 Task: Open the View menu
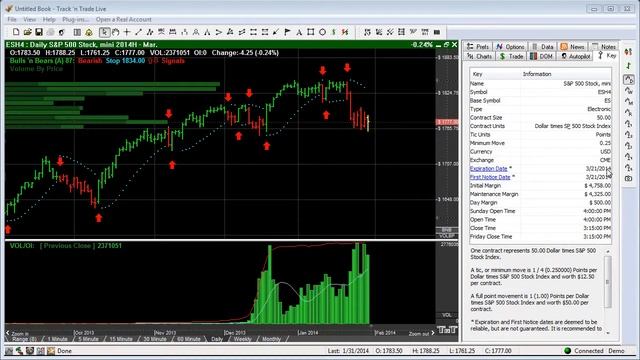(29, 20)
